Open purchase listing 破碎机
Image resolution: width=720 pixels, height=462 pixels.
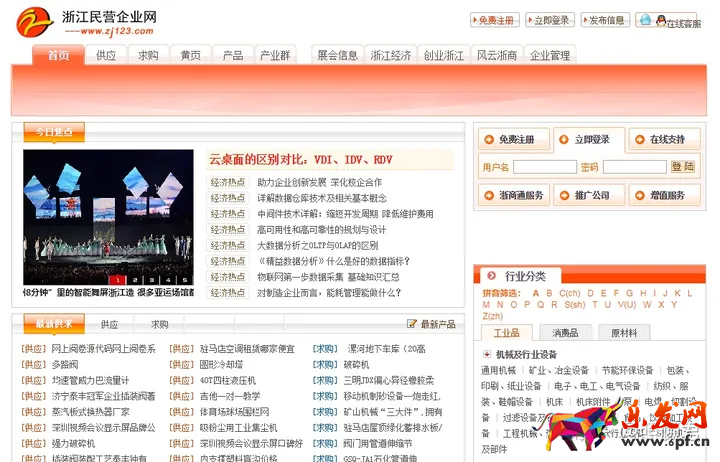coord(356,365)
